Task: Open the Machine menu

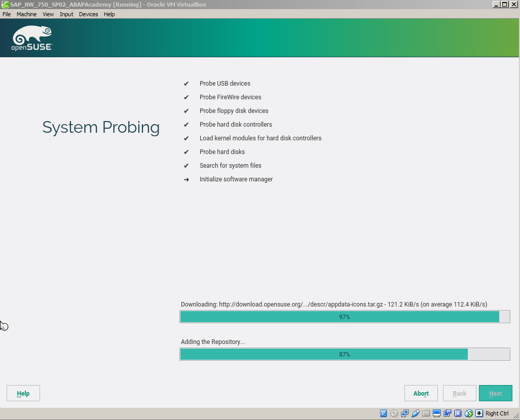Action: (x=26, y=14)
